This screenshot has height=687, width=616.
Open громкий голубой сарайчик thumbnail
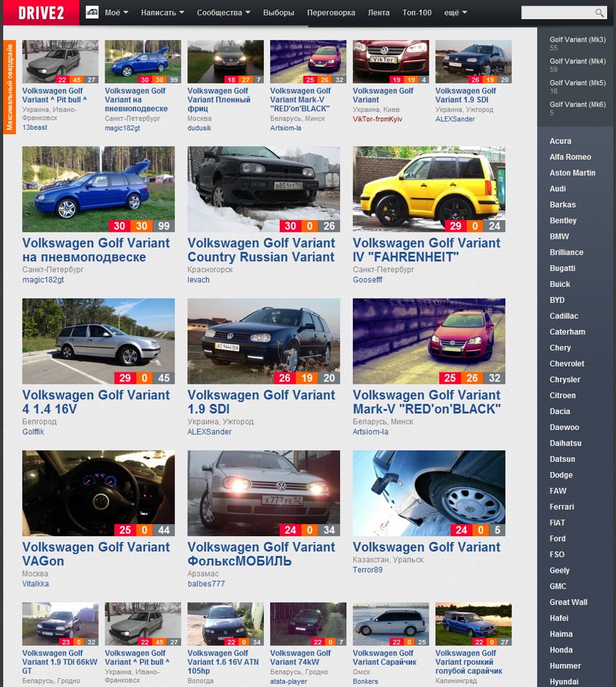coord(474,624)
